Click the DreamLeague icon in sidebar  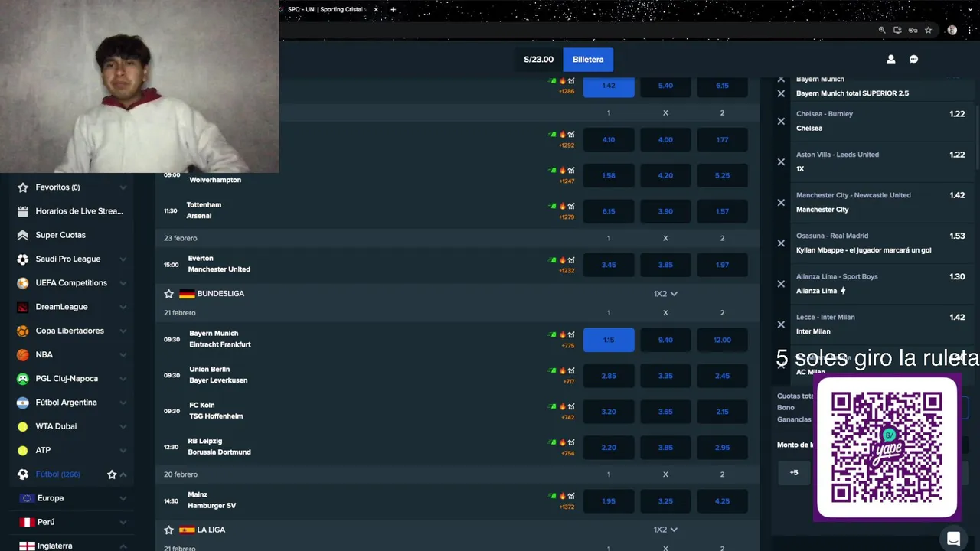(x=23, y=307)
